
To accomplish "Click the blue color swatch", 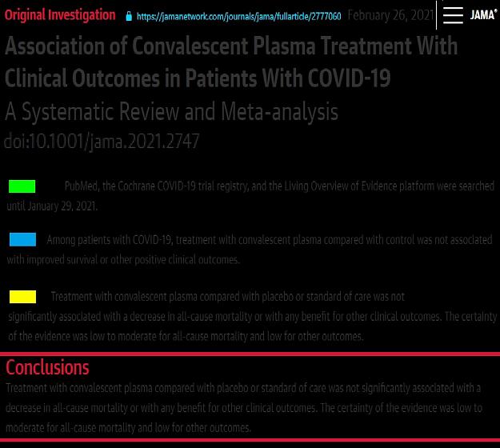I will (22, 239).
